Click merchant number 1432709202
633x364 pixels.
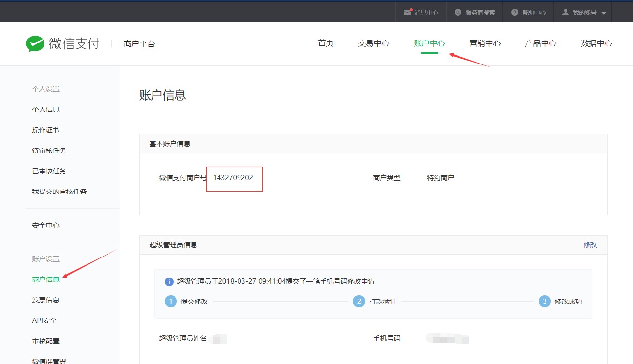233,178
